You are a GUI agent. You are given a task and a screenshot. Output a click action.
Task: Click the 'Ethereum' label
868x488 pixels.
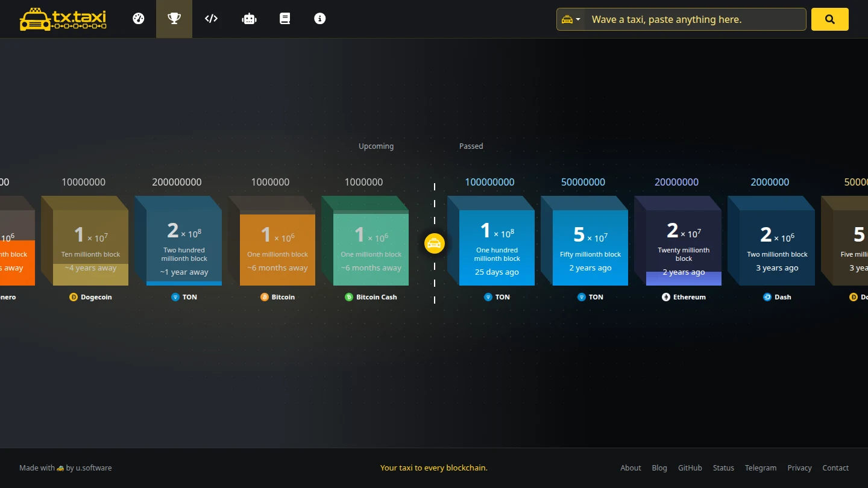[x=690, y=297]
